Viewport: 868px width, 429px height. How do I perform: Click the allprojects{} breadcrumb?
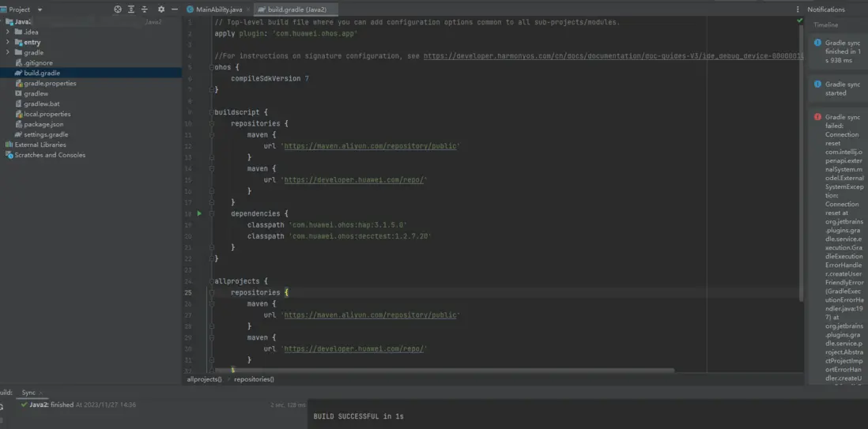204,379
